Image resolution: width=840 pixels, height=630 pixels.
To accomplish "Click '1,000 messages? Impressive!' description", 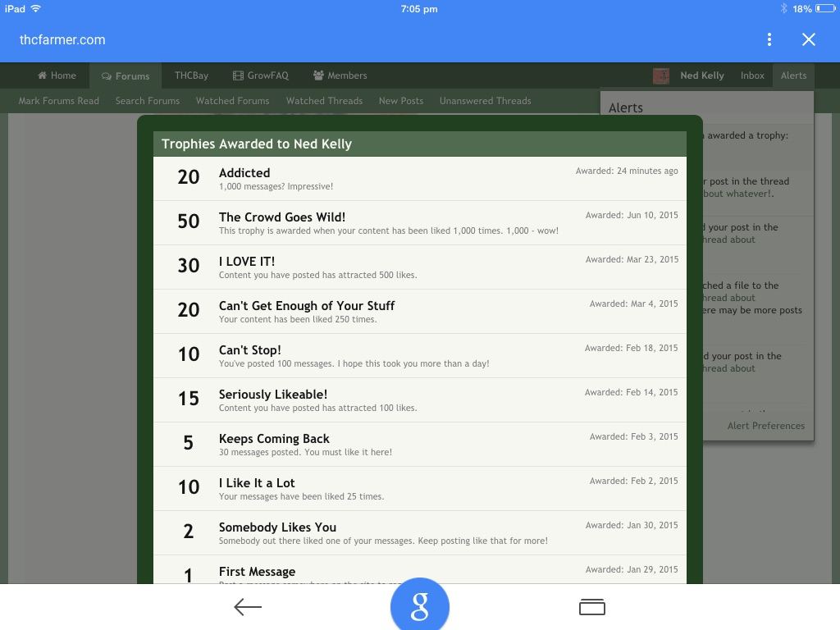I will pos(276,186).
